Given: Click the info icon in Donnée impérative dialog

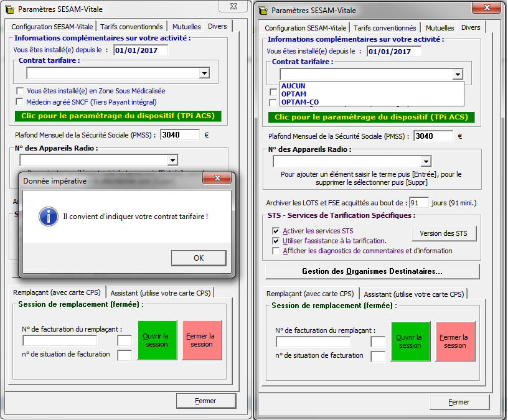Looking at the screenshot, I should (x=49, y=217).
